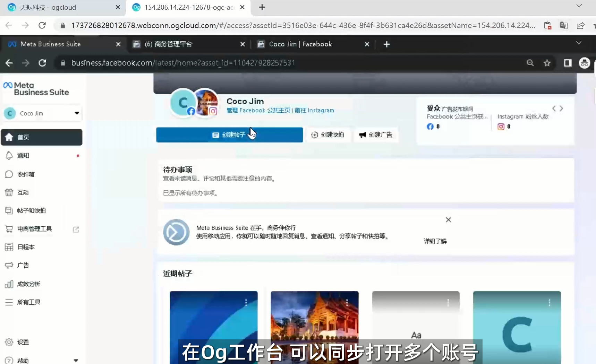Click the Meta Business Suite logo
Image resolution: width=596 pixels, height=364 pixels.
click(36, 89)
